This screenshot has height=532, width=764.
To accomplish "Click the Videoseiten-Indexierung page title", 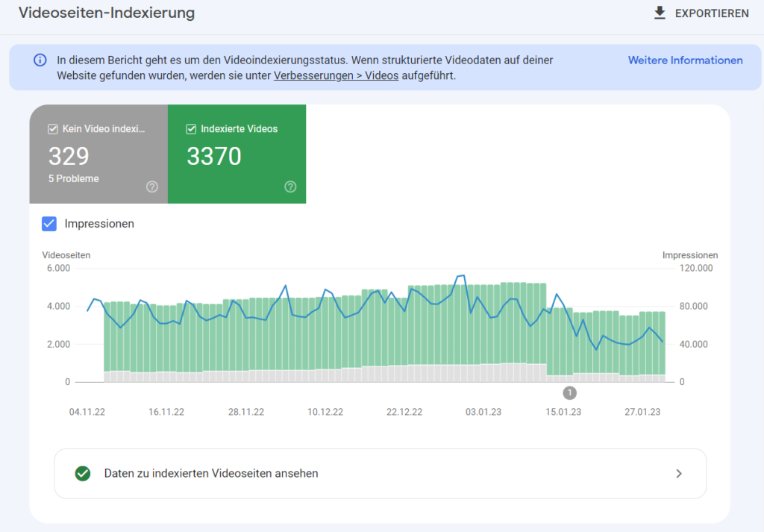I will click(x=107, y=13).
